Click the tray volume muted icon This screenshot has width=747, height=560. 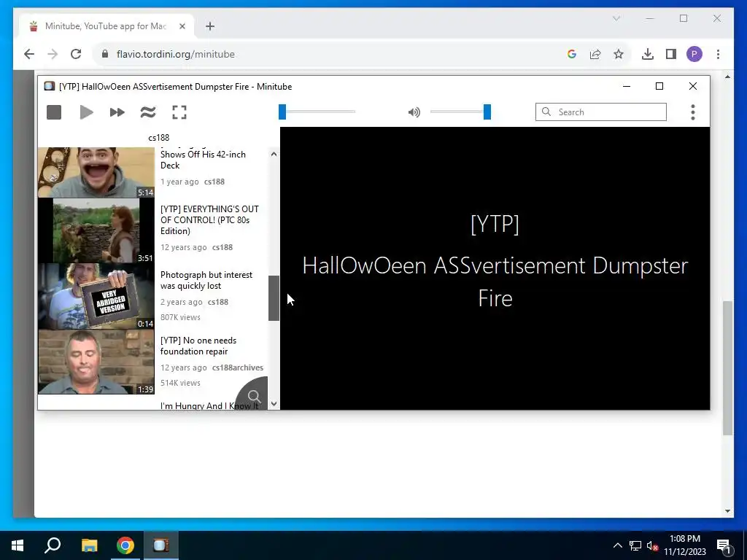[x=652, y=545]
